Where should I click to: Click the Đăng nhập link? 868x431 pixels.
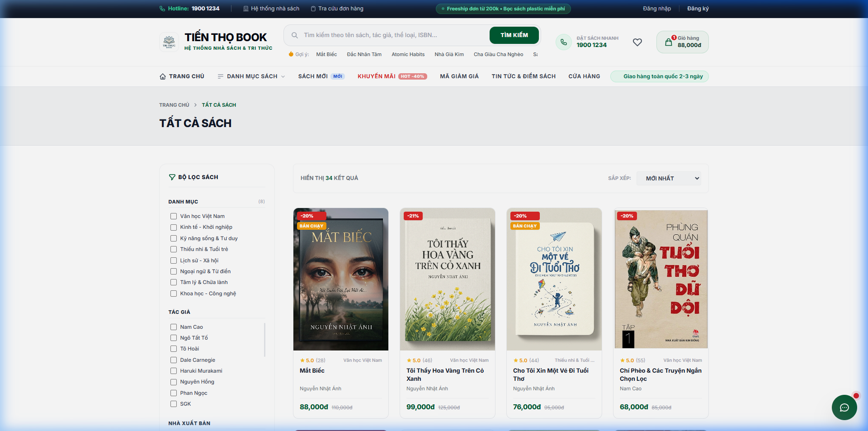tap(657, 9)
